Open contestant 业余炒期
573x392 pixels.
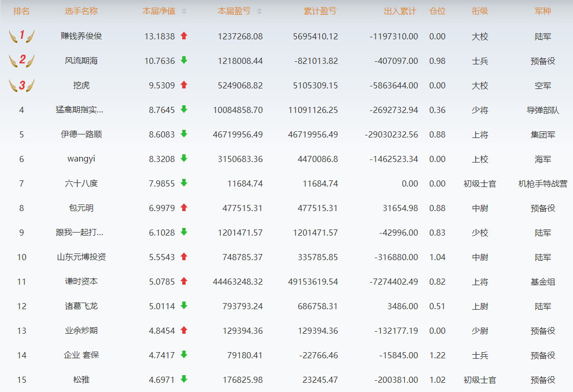pyautogui.click(x=81, y=331)
